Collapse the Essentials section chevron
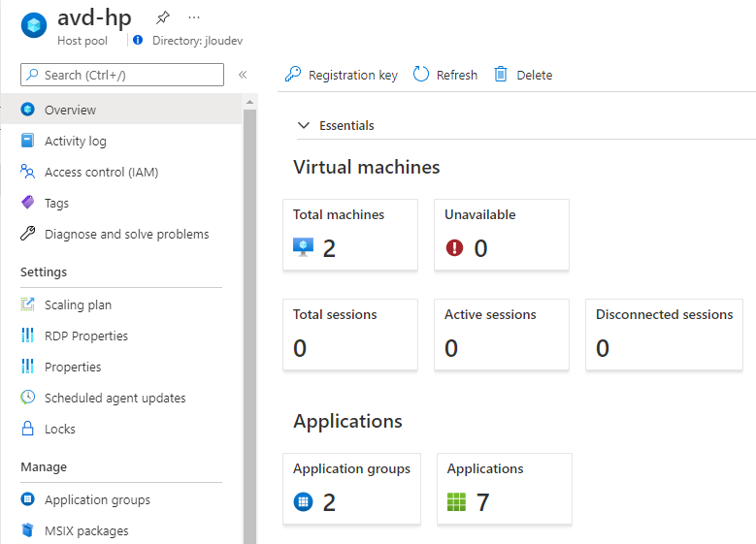 [x=304, y=125]
